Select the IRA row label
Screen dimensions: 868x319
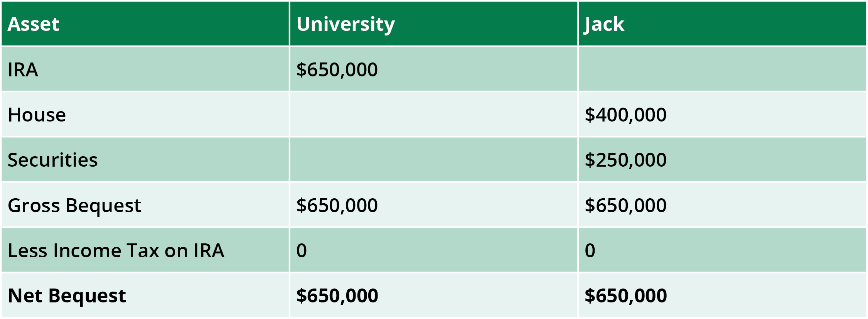pos(23,70)
